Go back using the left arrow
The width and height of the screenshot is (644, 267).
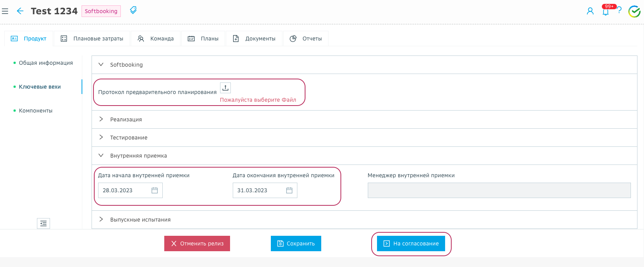pyautogui.click(x=20, y=11)
